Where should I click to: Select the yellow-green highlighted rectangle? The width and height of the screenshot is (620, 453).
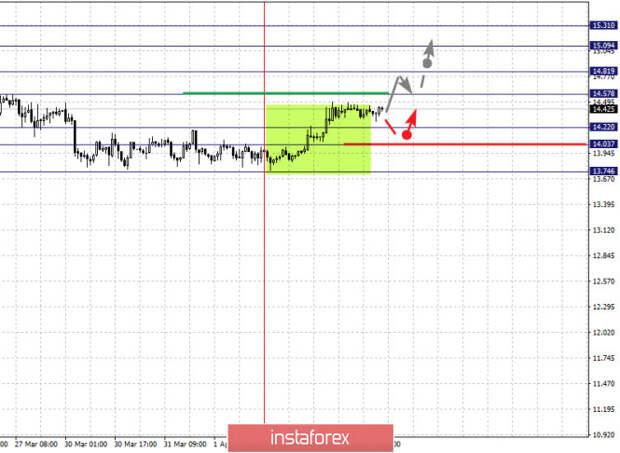click(319, 139)
